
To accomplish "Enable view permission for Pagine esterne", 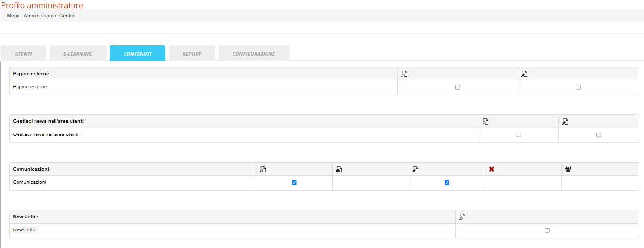I will pyautogui.click(x=457, y=87).
